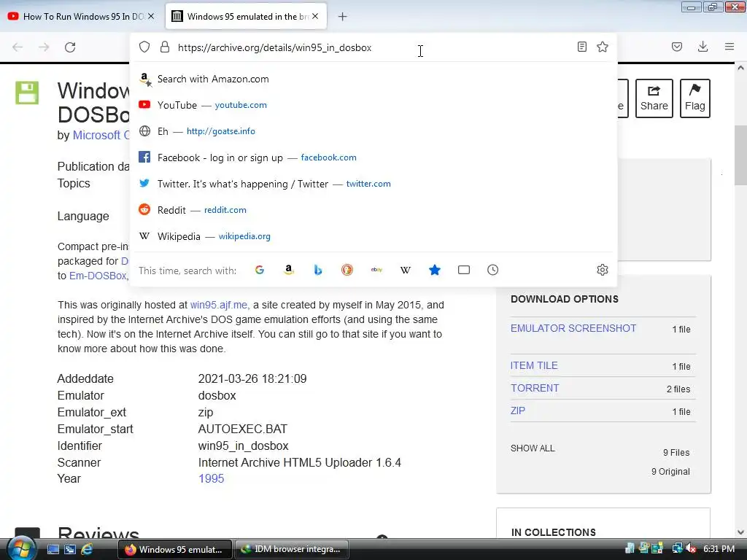Focus the Windows 95 emulat... taskbar button

(175, 549)
